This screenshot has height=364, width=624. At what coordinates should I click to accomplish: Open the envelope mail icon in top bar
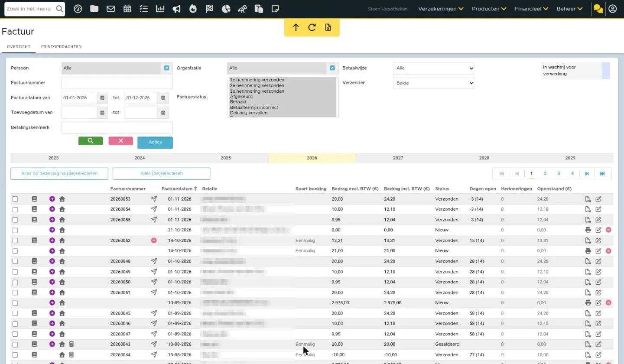coord(110,9)
